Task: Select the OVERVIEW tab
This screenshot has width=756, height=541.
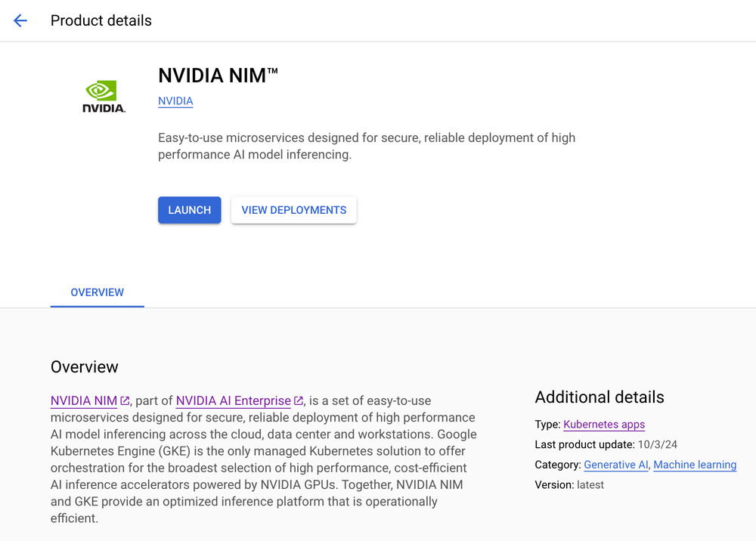Action: (x=97, y=292)
